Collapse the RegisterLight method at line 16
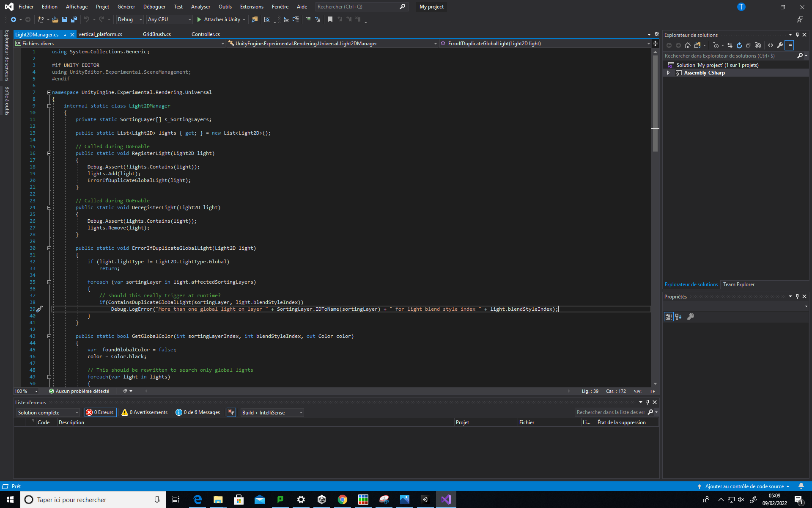 point(49,153)
